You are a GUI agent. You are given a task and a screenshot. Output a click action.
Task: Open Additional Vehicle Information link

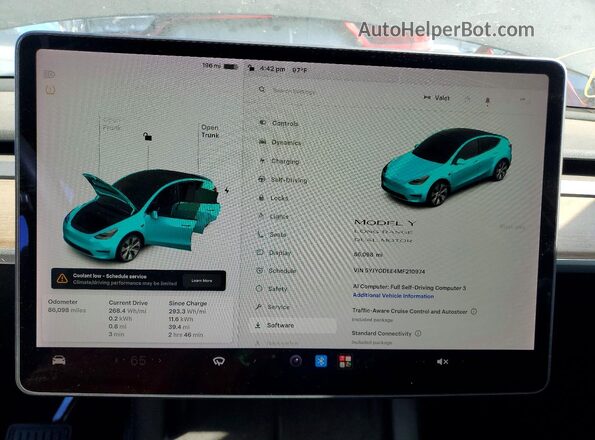coord(393,295)
